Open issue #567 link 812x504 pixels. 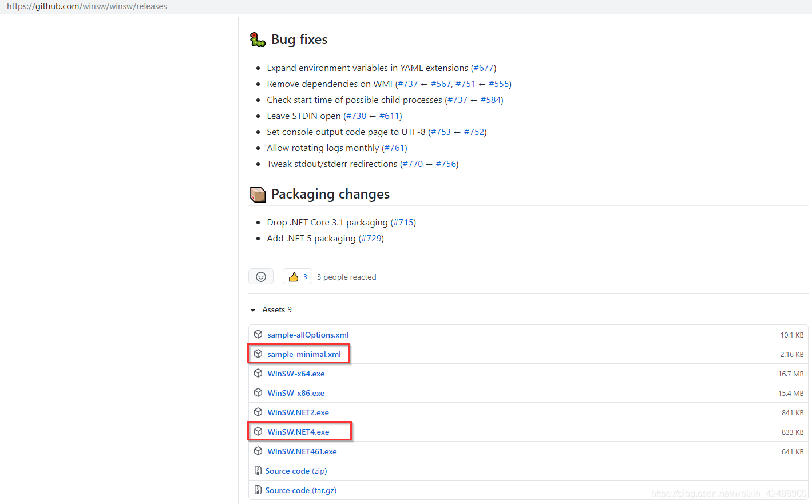point(441,84)
